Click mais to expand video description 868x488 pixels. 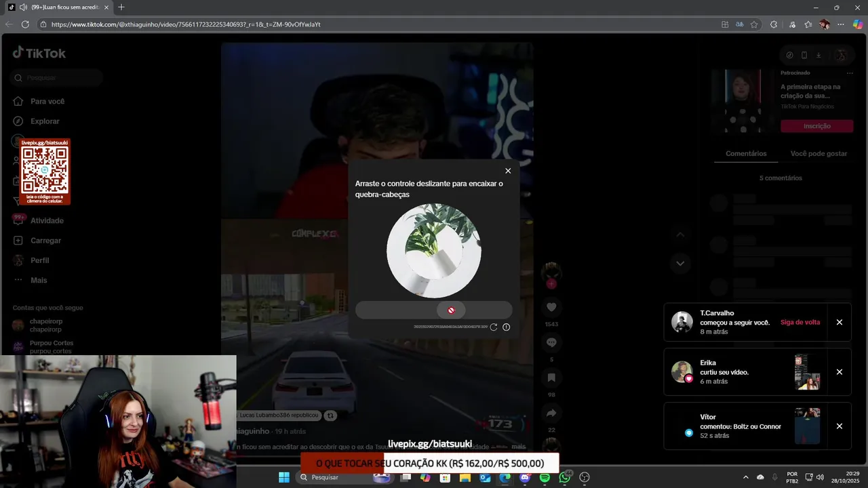pyautogui.click(x=519, y=447)
